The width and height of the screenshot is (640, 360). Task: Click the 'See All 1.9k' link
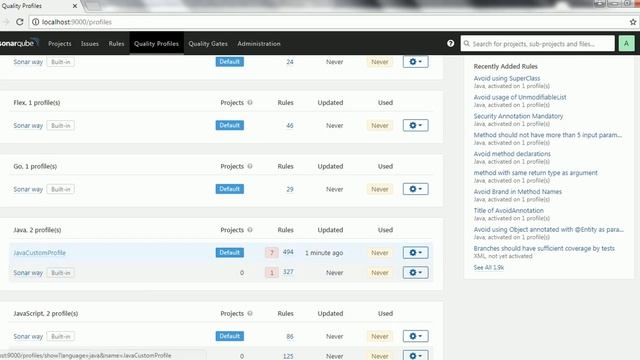(x=489, y=267)
